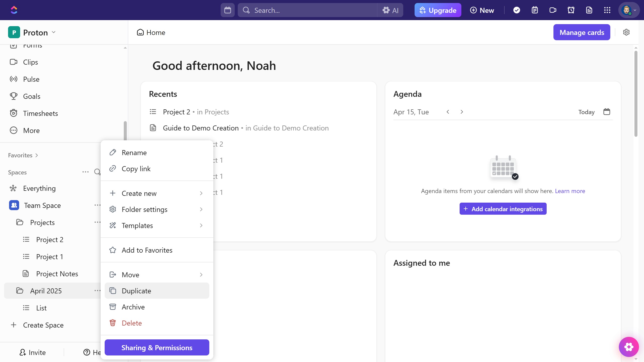Image resolution: width=644 pixels, height=362 pixels.
Task: Open the calendar icon beside search bar
Action: tap(227, 10)
